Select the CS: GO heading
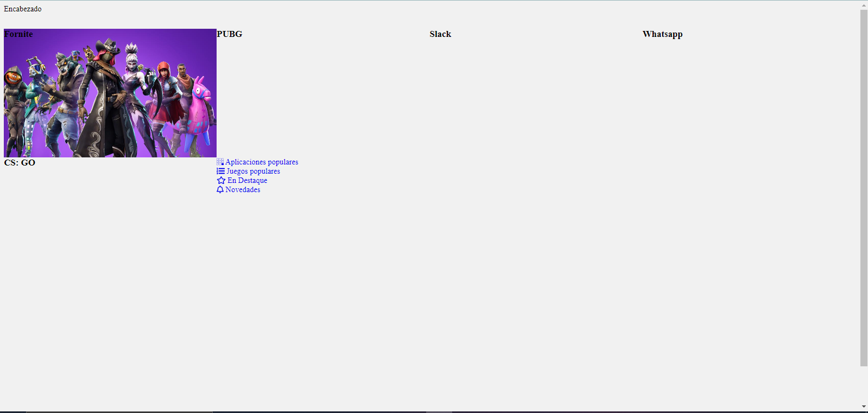Image resolution: width=868 pixels, height=413 pixels. coord(20,162)
